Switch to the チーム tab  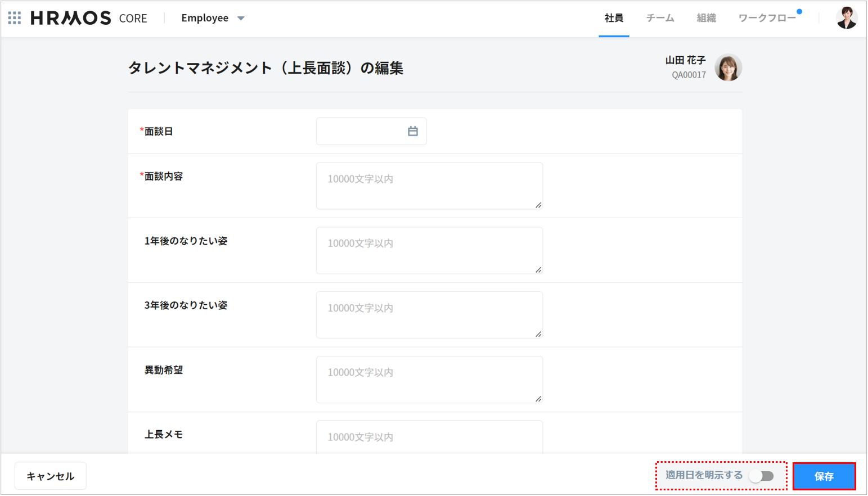pyautogui.click(x=660, y=18)
